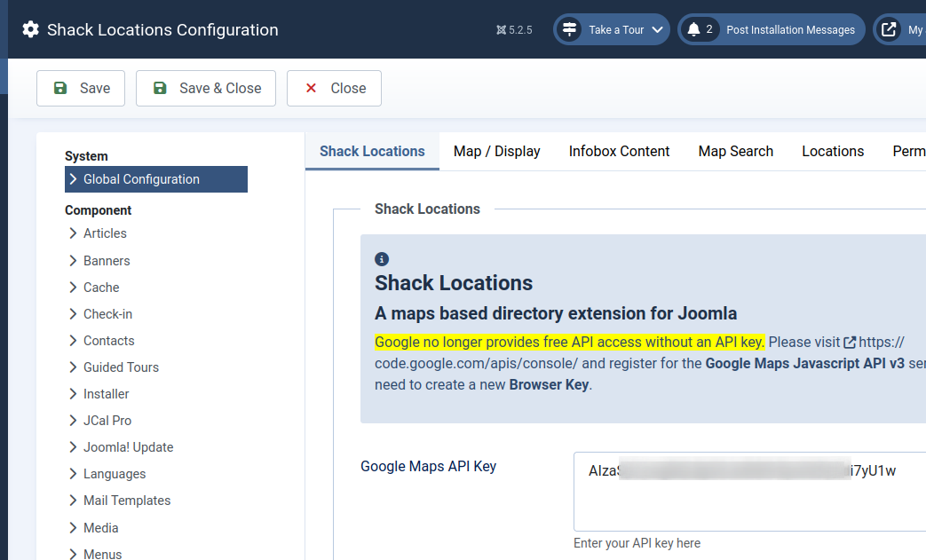Viewport: 926px width, 560px height.
Task: Click the red X icon on Close
Action: click(311, 88)
